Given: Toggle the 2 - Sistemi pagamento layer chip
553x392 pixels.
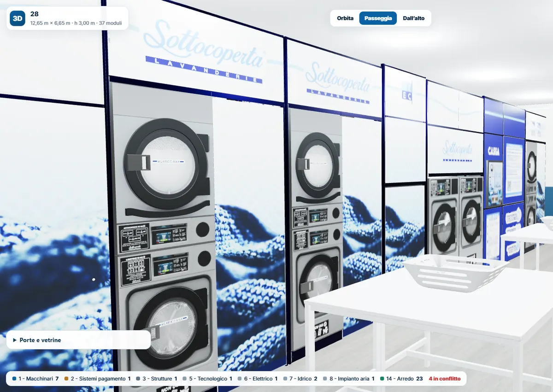Looking at the screenshot, I should (x=98, y=379).
